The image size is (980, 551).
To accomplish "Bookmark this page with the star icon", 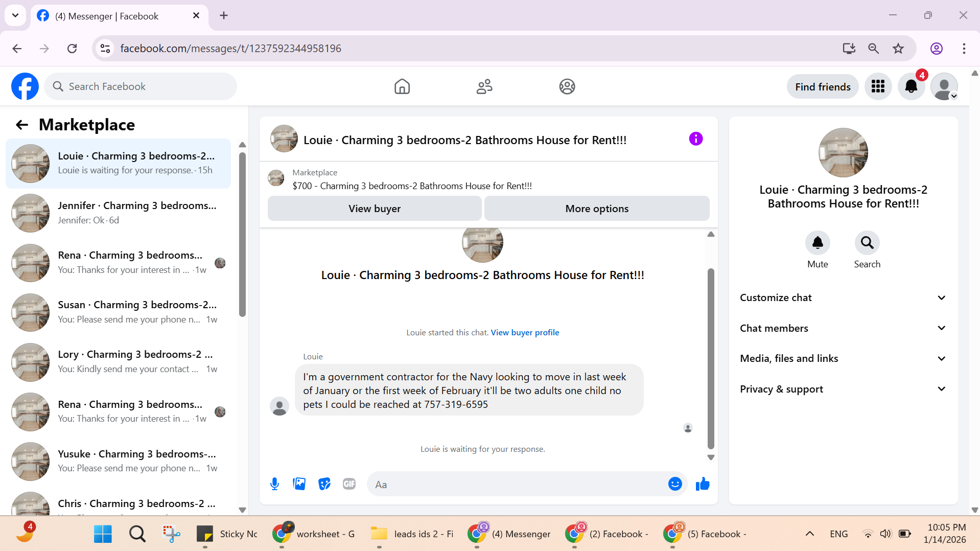I will [898, 49].
